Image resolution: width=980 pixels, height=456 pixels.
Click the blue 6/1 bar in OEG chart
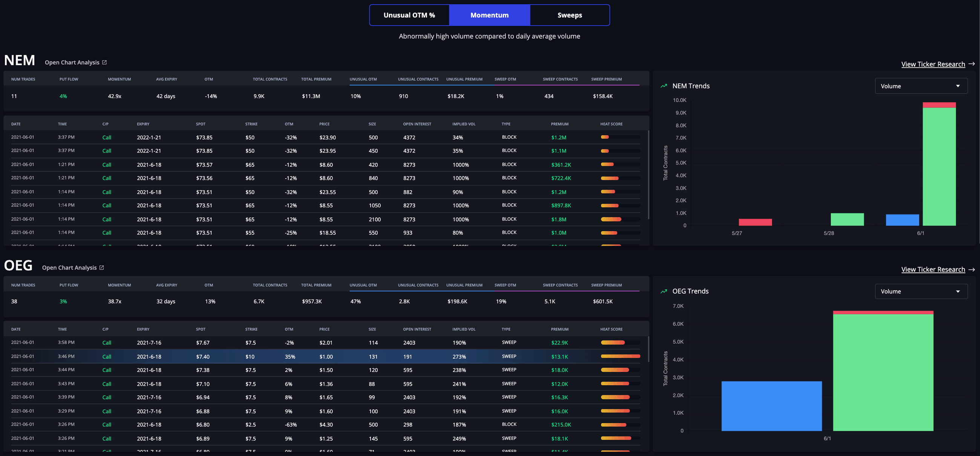coord(772,406)
